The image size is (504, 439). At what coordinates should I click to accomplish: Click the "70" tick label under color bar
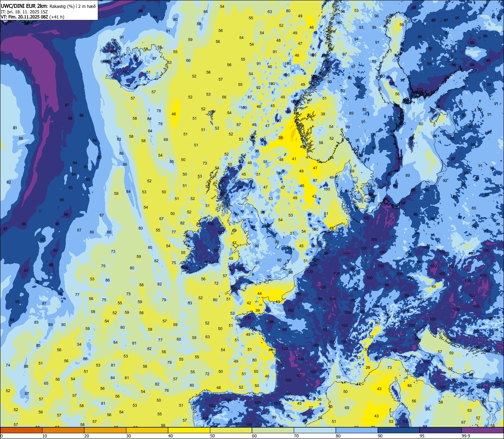click(x=296, y=436)
